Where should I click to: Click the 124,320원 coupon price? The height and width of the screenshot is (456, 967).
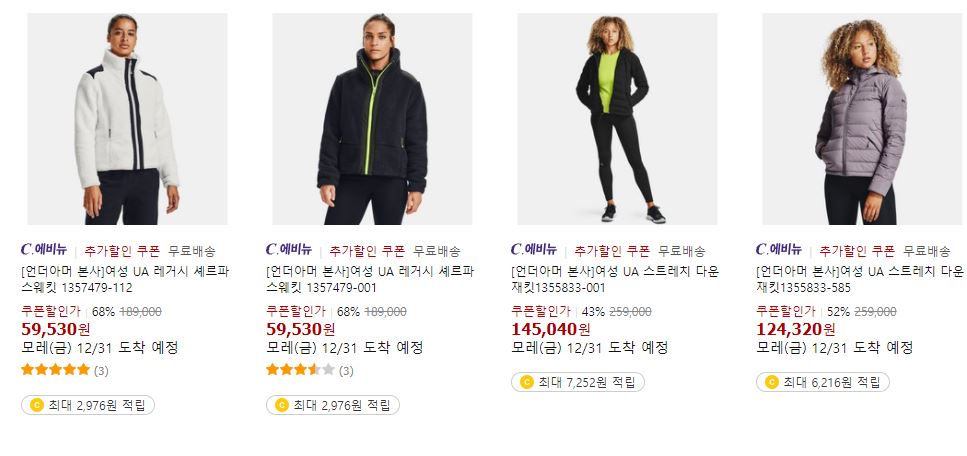coord(796,330)
